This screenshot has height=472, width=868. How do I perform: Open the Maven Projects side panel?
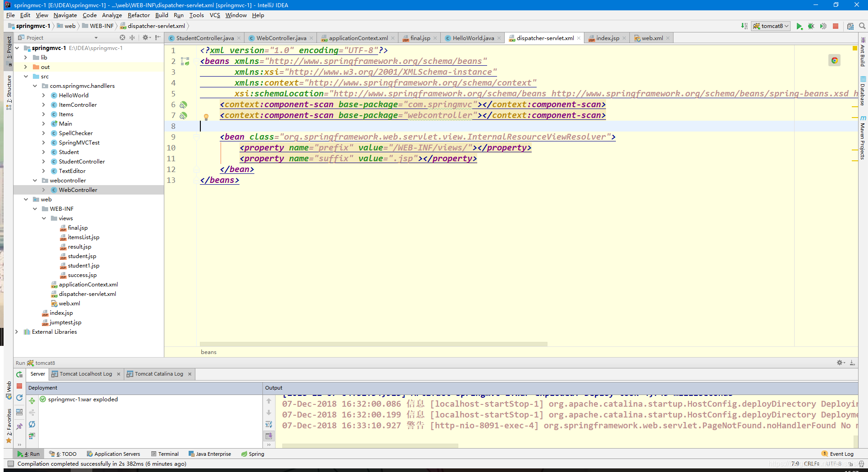pos(863,137)
